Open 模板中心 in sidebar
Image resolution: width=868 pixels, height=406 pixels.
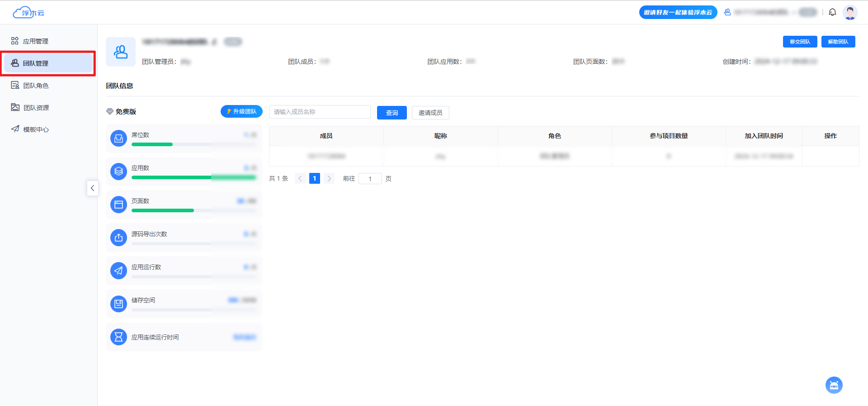point(36,129)
